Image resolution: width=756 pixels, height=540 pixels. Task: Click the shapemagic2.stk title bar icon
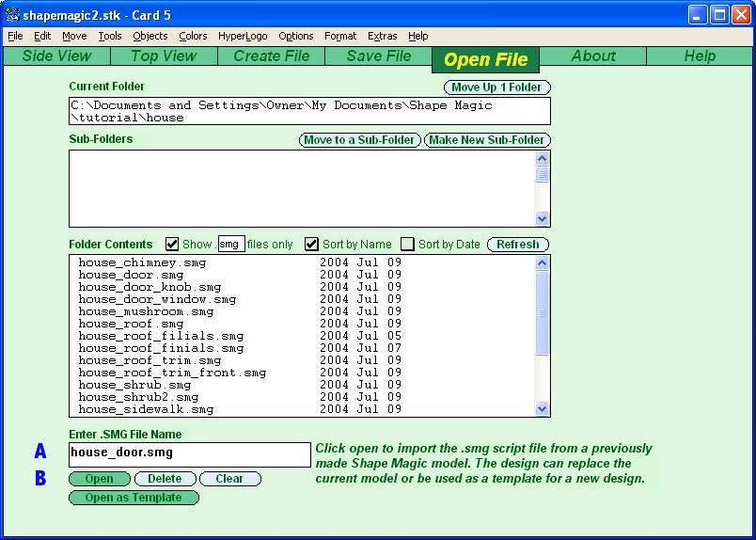click(12, 14)
